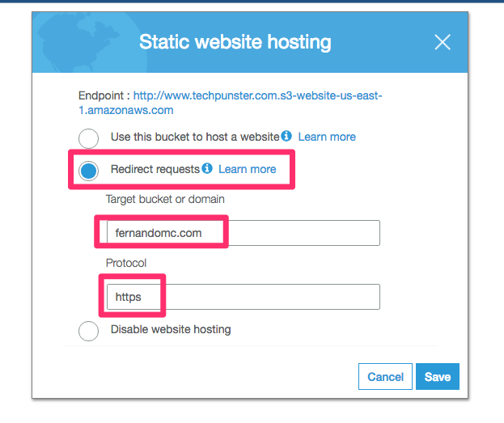Click into the Protocol field containing https

click(244, 297)
